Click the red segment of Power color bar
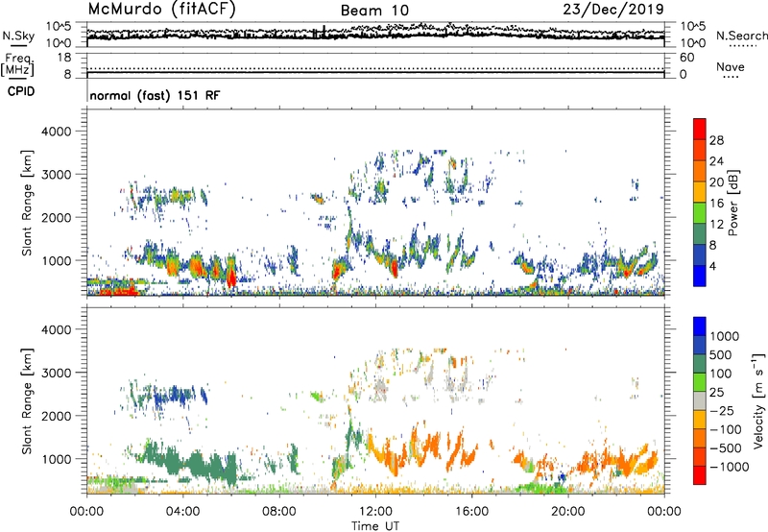The height and width of the screenshot is (532, 768). point(700,129)
